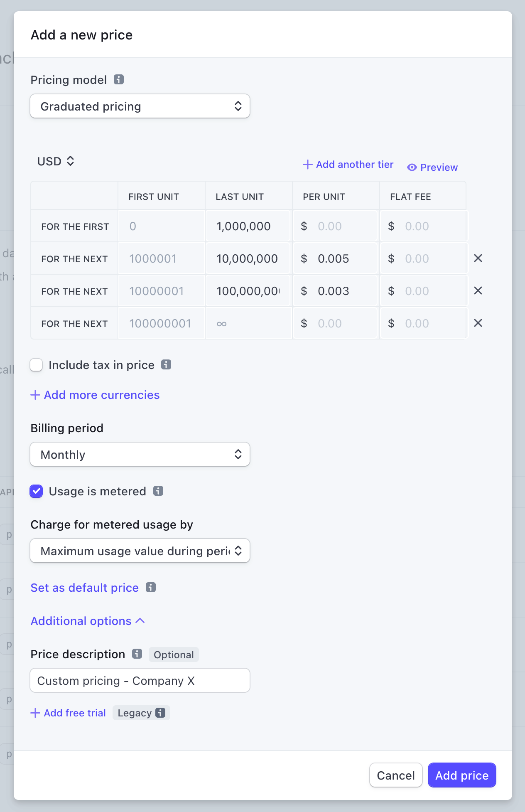
Task: Click info icon next to Set as default price
Action: (150, 587)
